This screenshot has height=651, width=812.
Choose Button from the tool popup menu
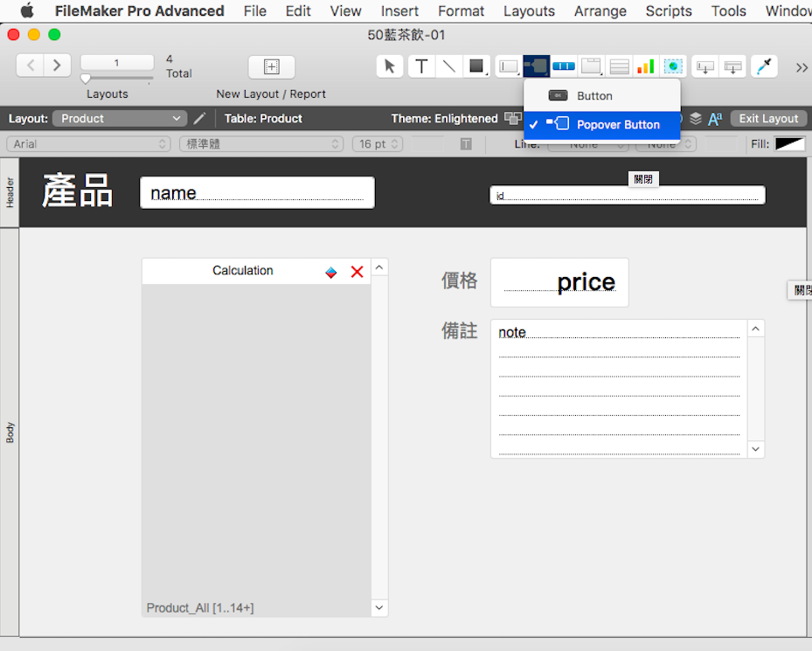coord(601,96)
